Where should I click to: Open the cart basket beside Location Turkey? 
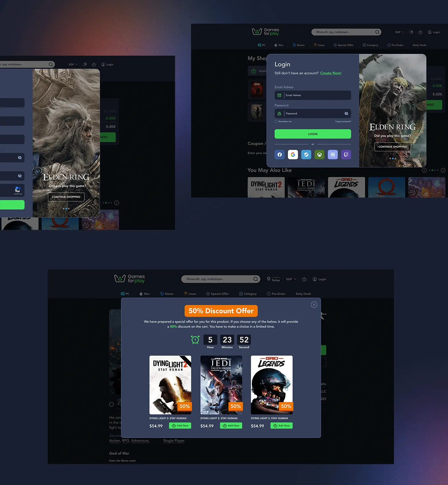(304, 279)
